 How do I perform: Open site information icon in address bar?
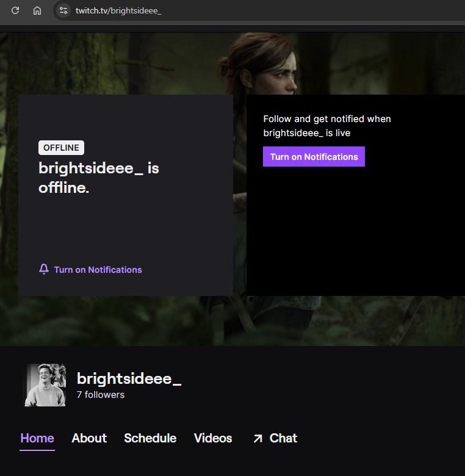click(63, 10)
